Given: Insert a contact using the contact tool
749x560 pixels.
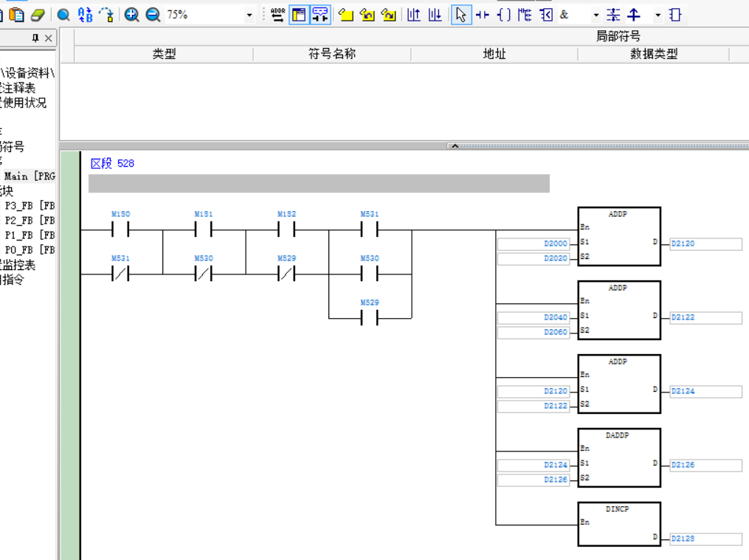Looking at the screenshot, I should [483, 15].
